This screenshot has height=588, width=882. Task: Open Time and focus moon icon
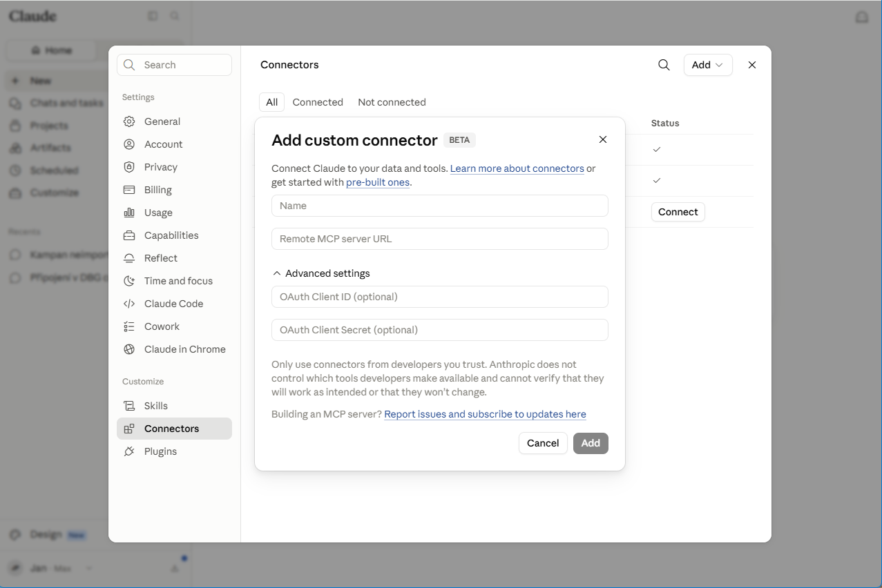click(x=129, y=281)
